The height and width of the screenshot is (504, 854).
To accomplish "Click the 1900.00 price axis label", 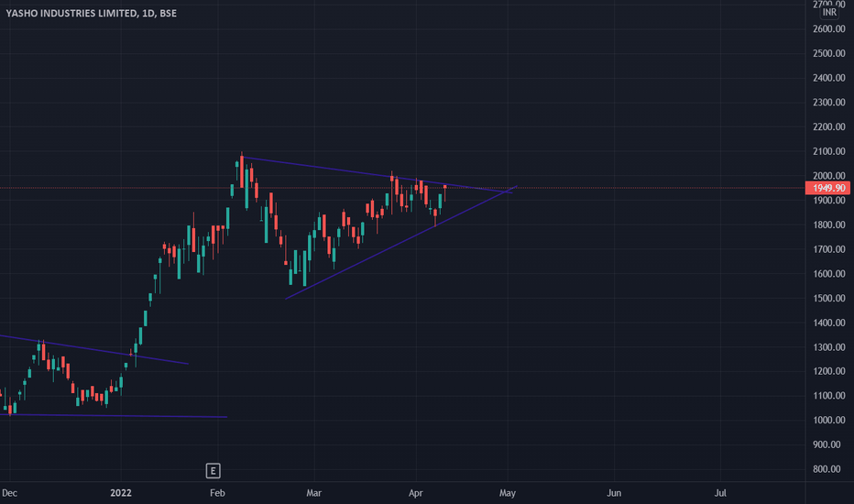I will tap(829, 201).
